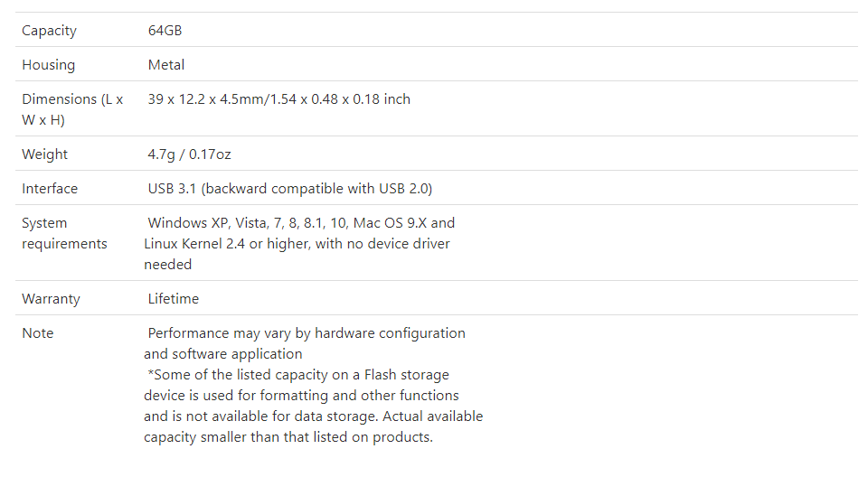Viewport: 868px width, 477px height.
Task: Click the Interface label
Action: tap(50, 189)
